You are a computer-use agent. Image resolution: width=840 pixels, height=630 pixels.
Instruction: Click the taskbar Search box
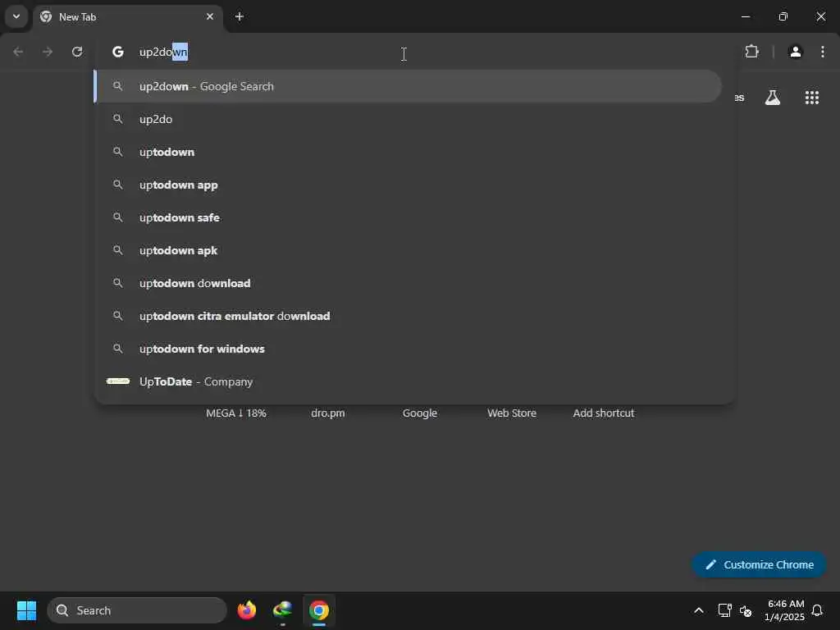click(x=137, y=610)
